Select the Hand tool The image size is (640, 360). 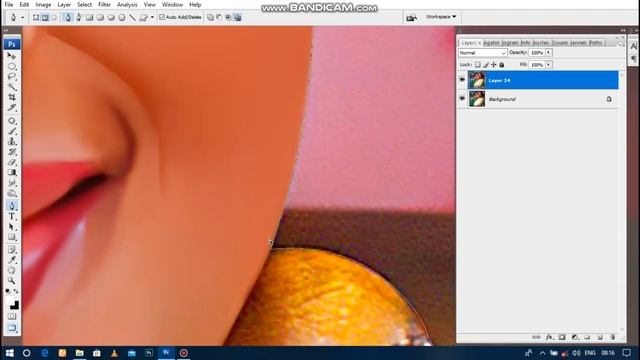pos(12,270)
